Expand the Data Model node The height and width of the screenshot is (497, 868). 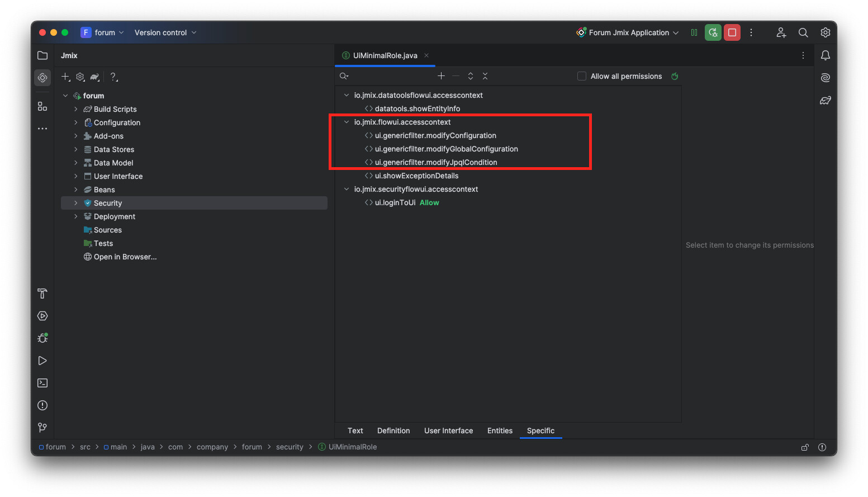tap(76, 163)
